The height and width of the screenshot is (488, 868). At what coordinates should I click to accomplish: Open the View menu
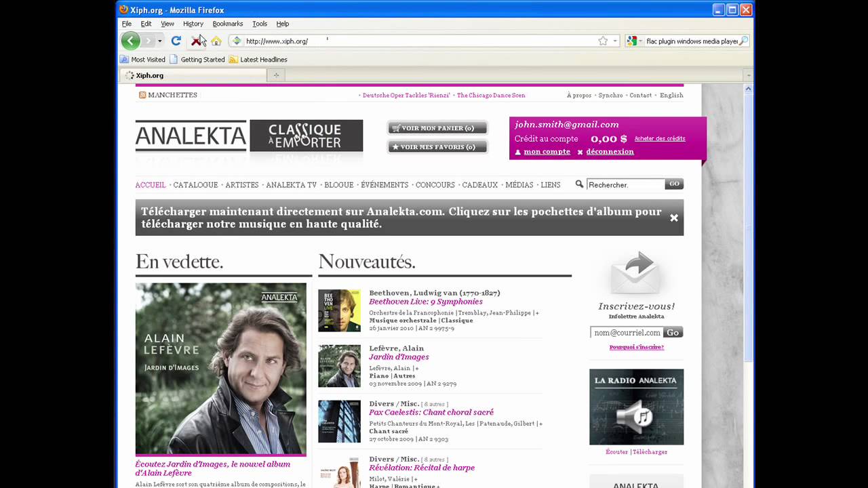[x=167, y=24]
